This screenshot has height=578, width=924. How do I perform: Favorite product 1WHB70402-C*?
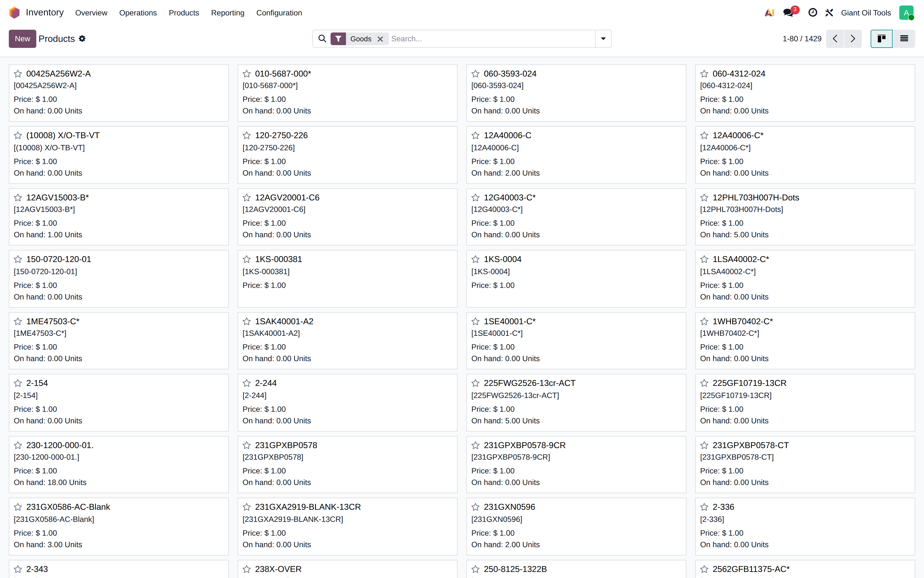705,321
